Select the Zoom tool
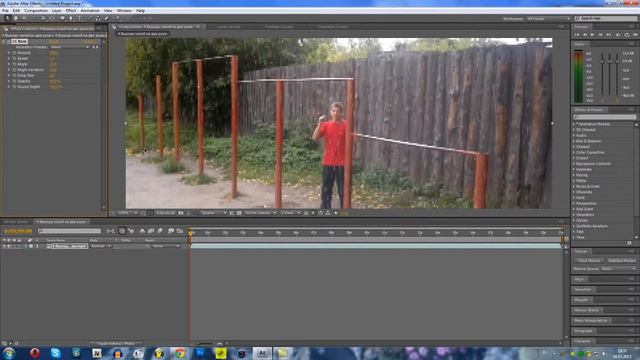The width and height of the screenshot is (640, 360). click(24, 18)
